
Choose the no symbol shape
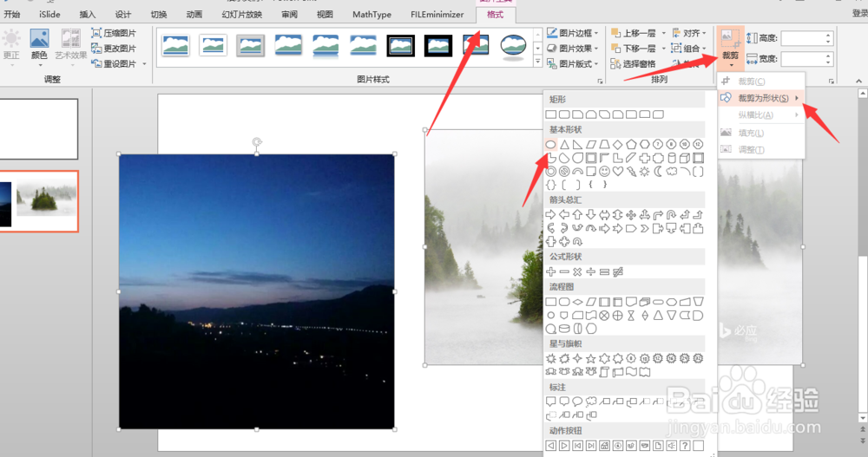tap(565, 172)
